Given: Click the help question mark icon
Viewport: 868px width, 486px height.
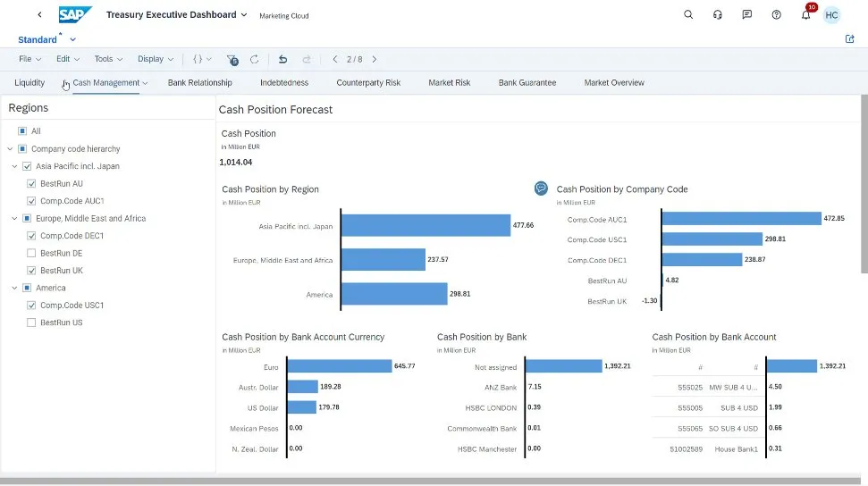Looking at the screenshot, I should [x=776, y=15].
